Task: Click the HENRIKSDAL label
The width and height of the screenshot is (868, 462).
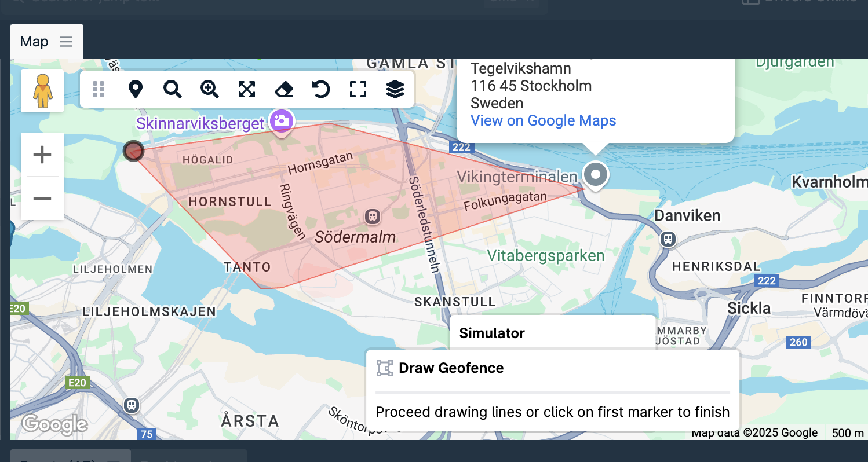Action: 716,266
